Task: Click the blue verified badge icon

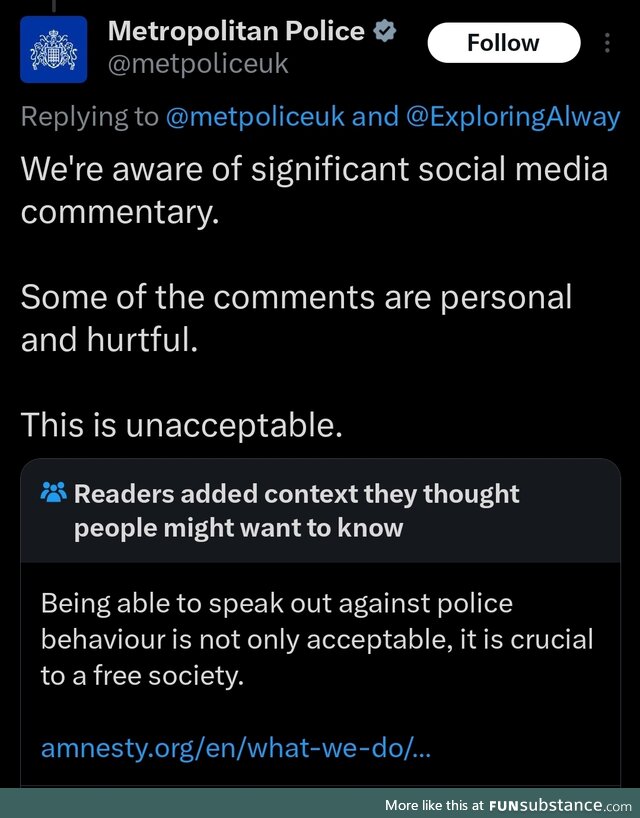Action: (x=385, y=31)
